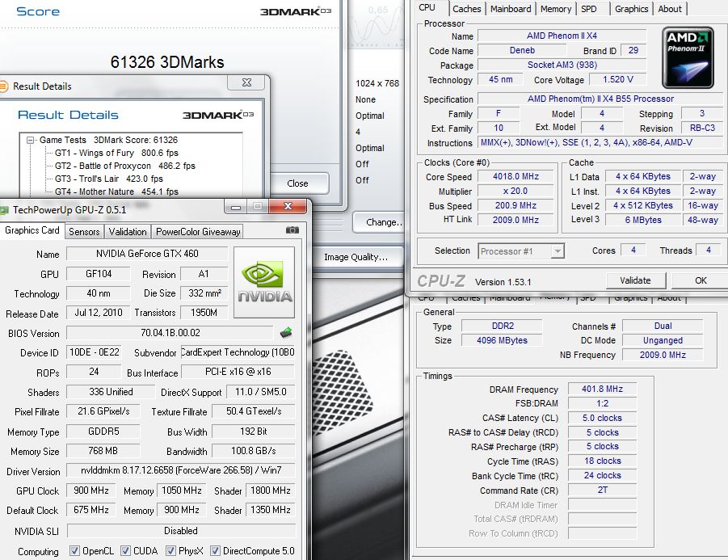Viewport: 728px width, 560px height.
Task: Select the SPD tab in top CPU-Z window
Action: (589, 9)
